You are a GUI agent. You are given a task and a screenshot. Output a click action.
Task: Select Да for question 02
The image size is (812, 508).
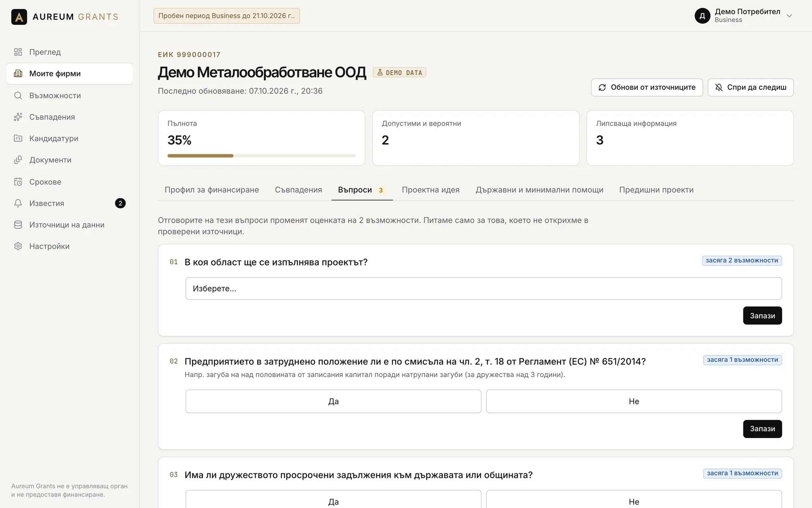click(333, 402)
